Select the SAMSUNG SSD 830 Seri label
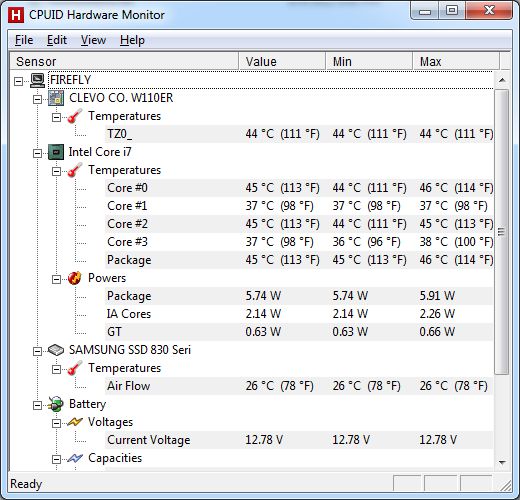The height and width of the screenshot is (500, 520). point(130,350)
